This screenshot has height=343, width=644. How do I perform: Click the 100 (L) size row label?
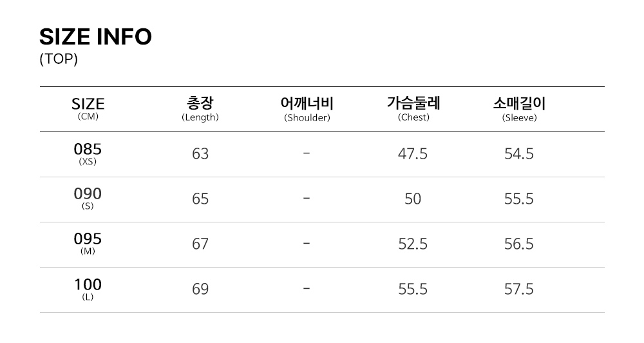tap(88, 289)
